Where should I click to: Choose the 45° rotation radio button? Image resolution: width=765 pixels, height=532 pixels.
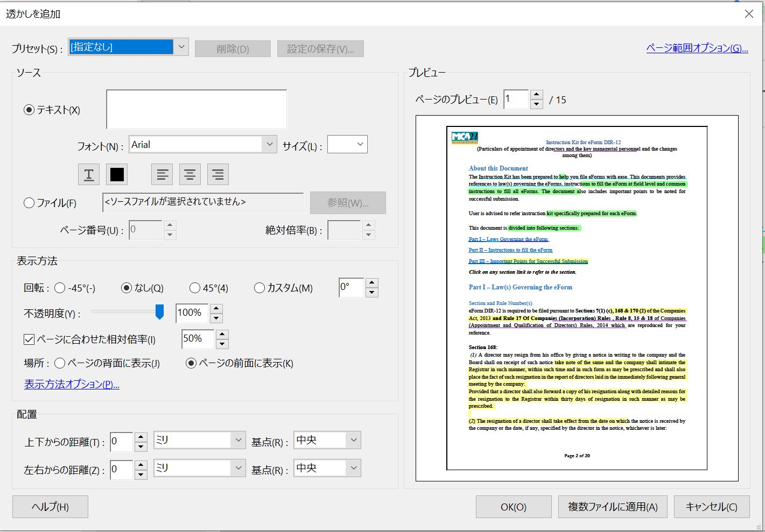point(195,288)
